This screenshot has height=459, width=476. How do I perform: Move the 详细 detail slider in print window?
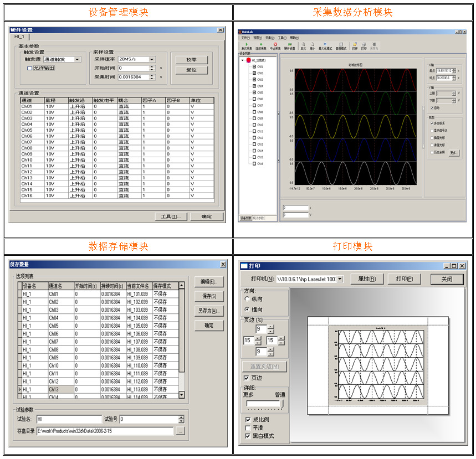[x=282, y=404]
